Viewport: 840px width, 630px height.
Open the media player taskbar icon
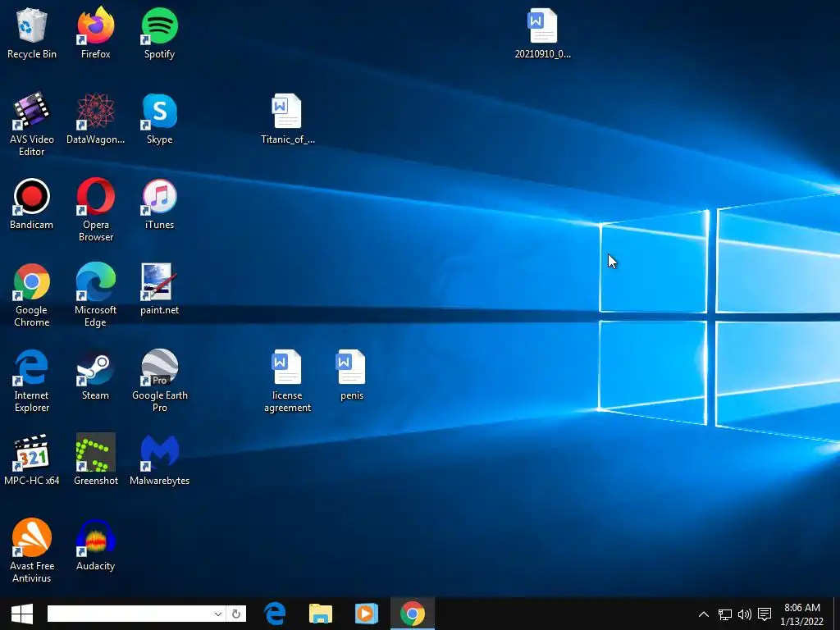click(367, 614)
